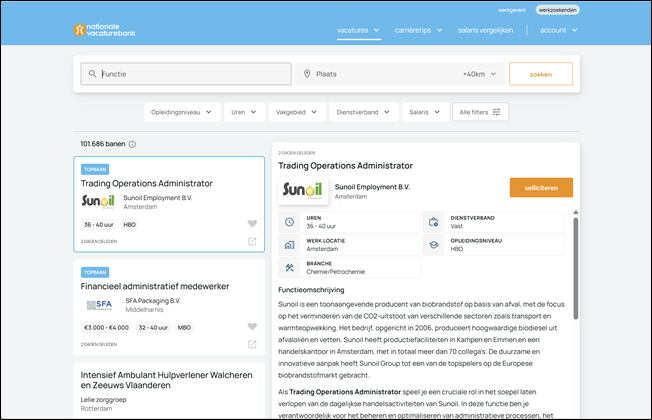This screenshot has height=420, width=652.
Task: Click the TOPBAAN badge on the Sunoil card
Action: tap(95, 169)
